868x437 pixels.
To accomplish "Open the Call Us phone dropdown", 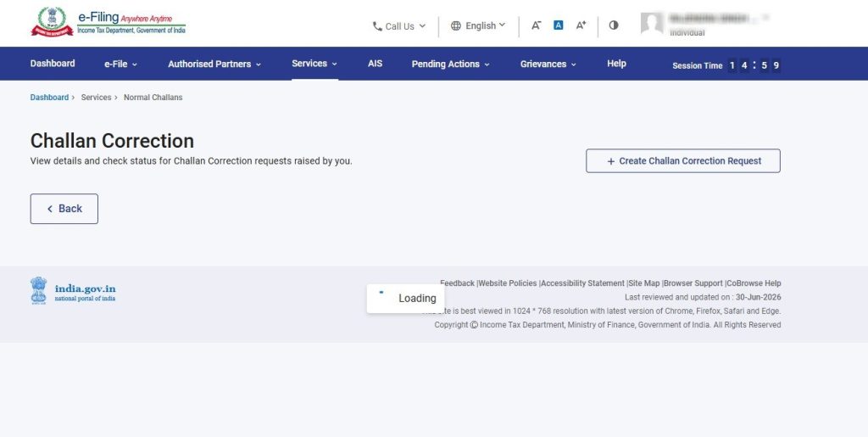I will coord(398,26).
